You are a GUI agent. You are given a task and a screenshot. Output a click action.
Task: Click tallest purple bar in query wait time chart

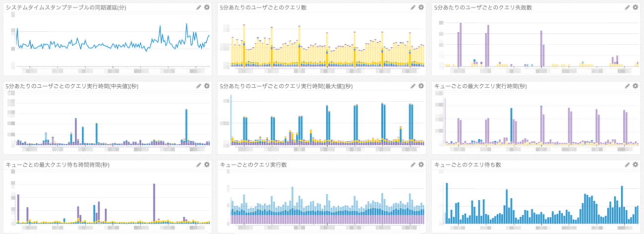(x=154, y=203)
